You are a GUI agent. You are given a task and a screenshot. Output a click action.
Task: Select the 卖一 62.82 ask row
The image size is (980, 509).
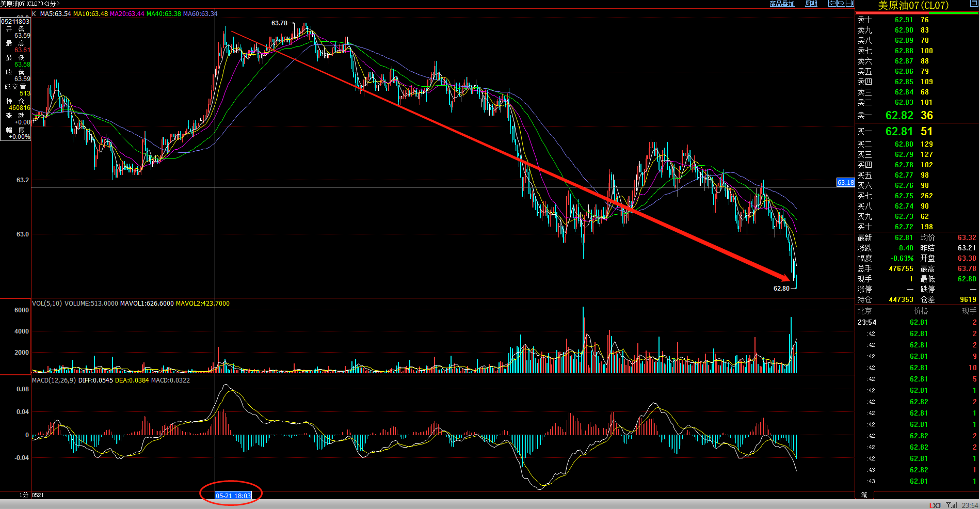(917, 116)
